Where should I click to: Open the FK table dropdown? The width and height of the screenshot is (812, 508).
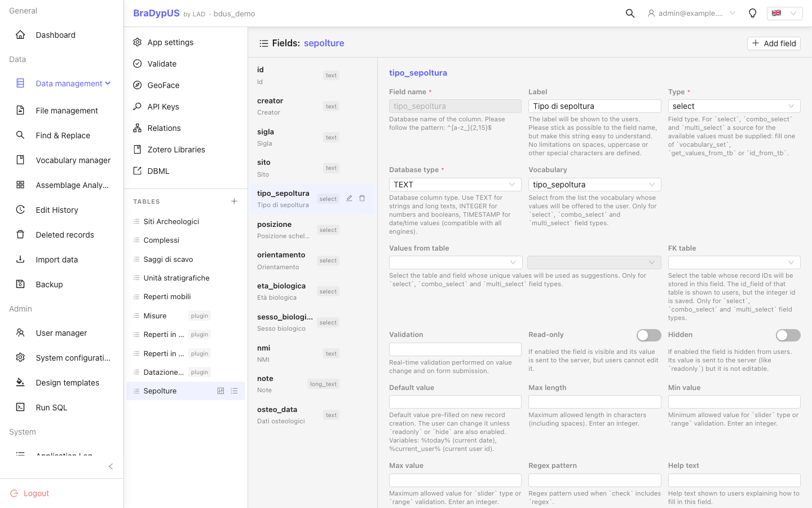(734, 262)
